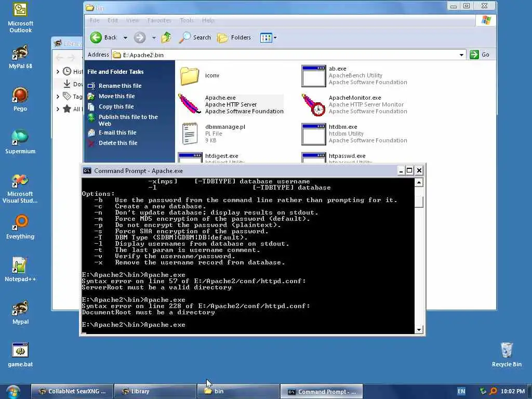Click the Forward arrow in bin window
The width and height of the screenshot is (532, 399).
(139, 37)
